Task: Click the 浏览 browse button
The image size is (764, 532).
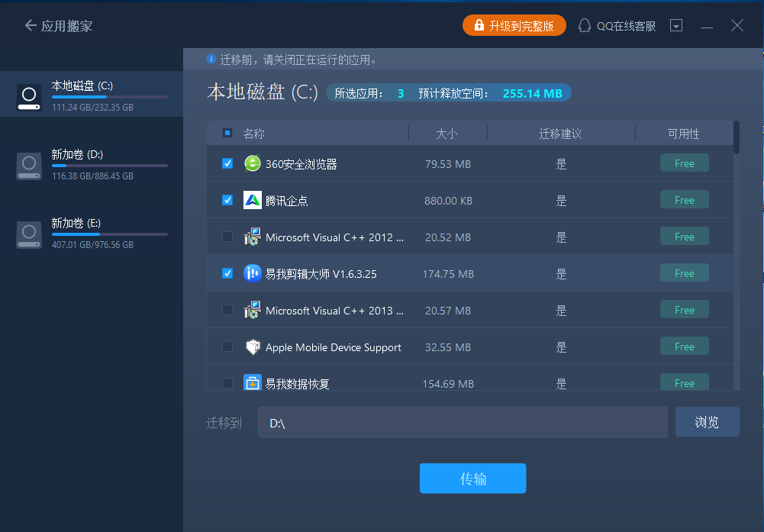Action: click(x=707, y=422)
